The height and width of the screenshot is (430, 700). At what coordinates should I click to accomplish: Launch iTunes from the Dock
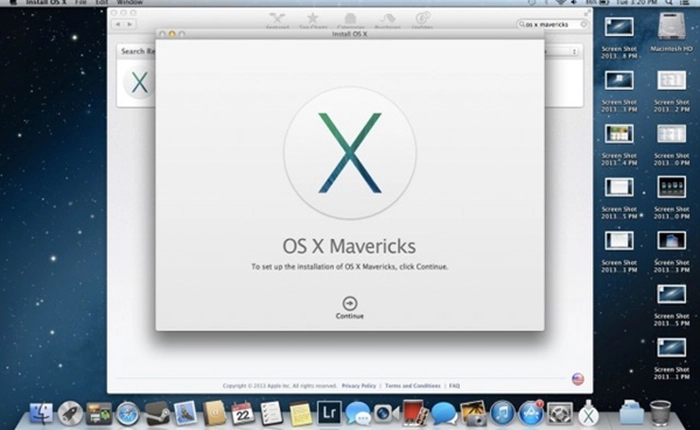point(502,413)
